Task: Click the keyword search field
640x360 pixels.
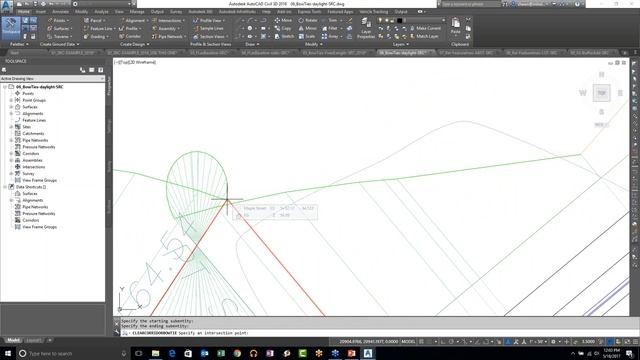Action: coord(471,4)
